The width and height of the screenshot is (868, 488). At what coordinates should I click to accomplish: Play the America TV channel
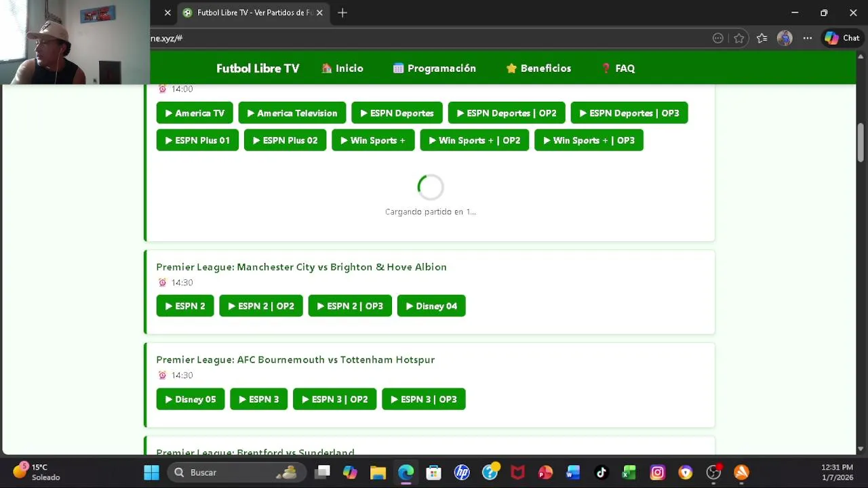(195, 113)
